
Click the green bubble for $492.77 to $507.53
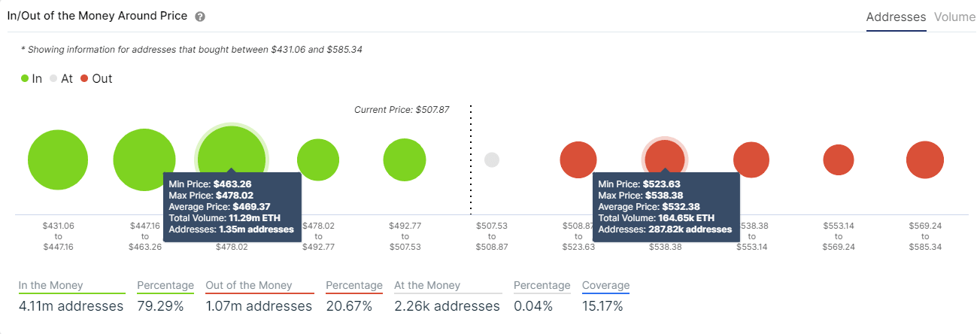coord(405,159)
